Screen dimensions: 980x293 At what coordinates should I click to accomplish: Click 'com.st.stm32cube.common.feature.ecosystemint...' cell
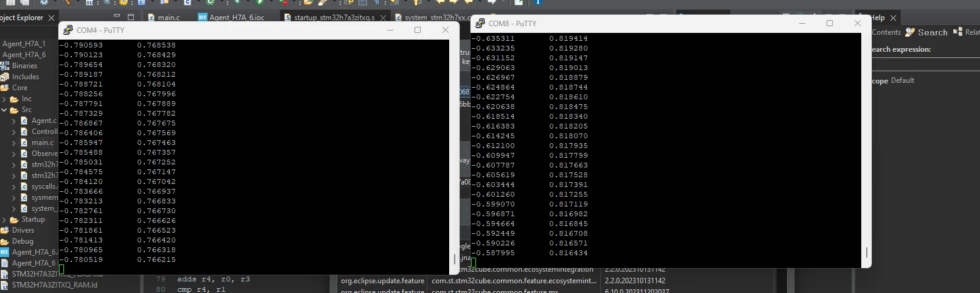514,281
